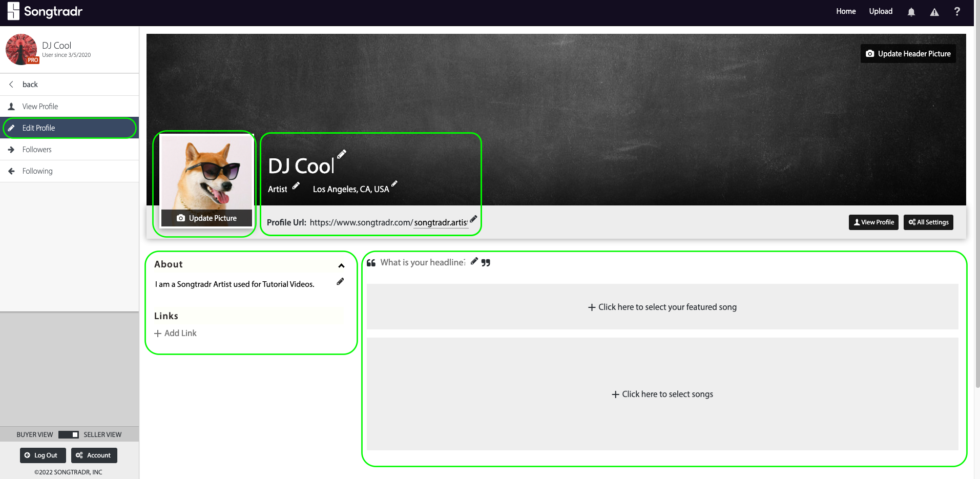Image resolution: width=980 pixels, height=479 pixels.
Task: Select Edit Profile in sidebar
Action: [70, 128]
